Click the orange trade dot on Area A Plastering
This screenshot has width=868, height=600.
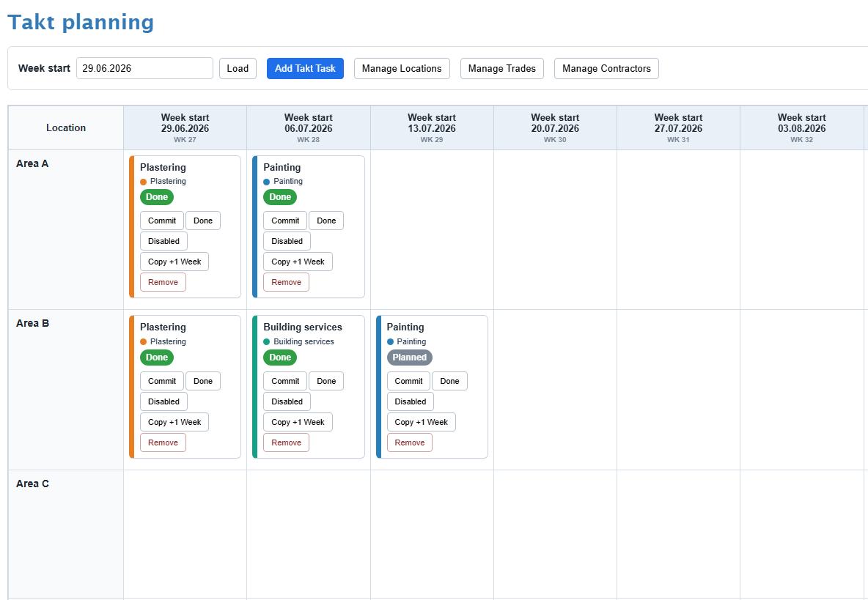pyautogui.click(x=144, y=182)
